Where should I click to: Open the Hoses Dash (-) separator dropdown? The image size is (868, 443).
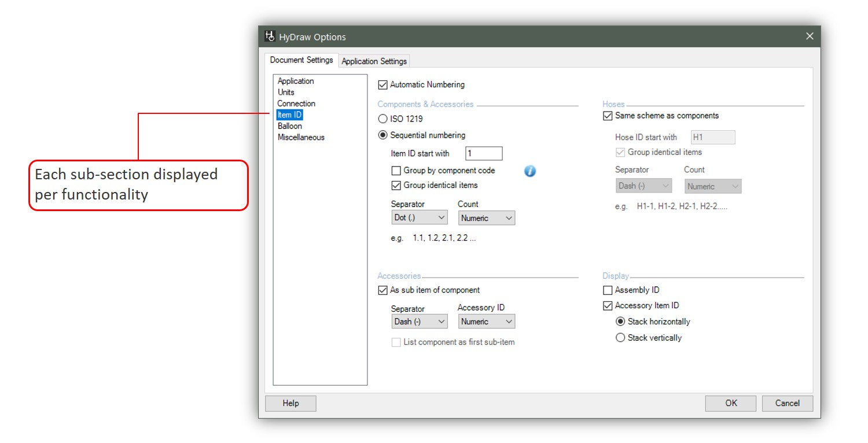coord(643,186)
